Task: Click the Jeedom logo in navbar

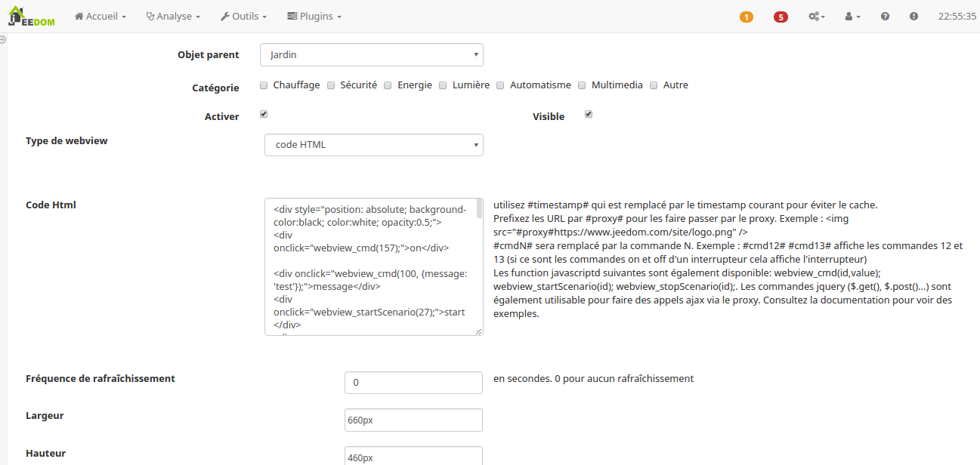Action: click(31, 16)
